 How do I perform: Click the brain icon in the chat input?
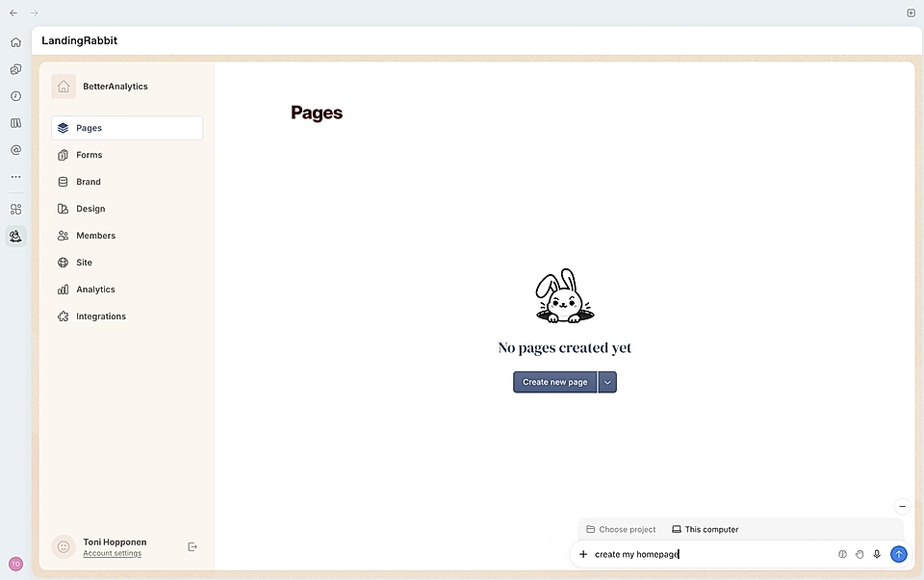pyautogui.click(x=843, y=554)
